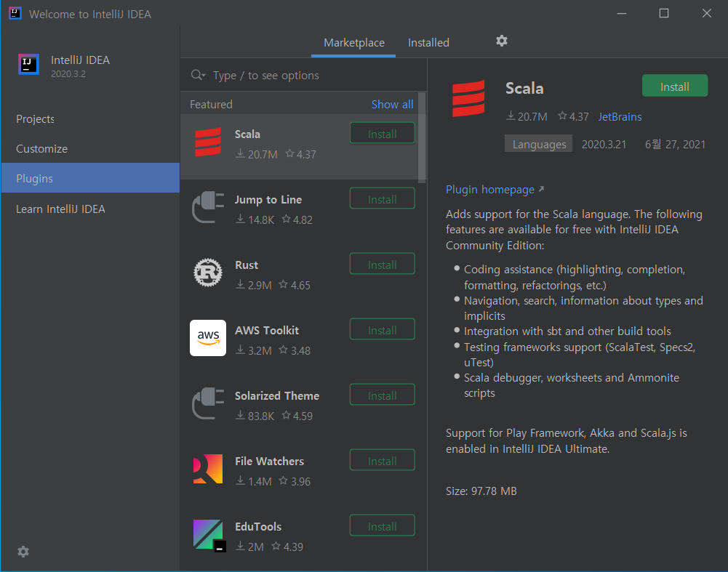Select the EduTools plugin name
The height and width of the screenshot is (572, 728).
click(258, 527)
